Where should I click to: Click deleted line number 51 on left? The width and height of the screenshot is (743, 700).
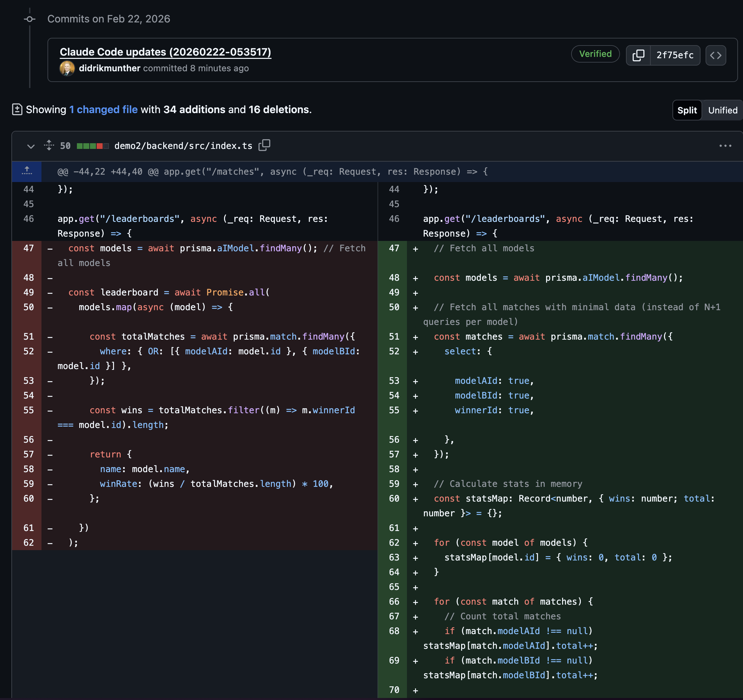(x=28, y=337)
